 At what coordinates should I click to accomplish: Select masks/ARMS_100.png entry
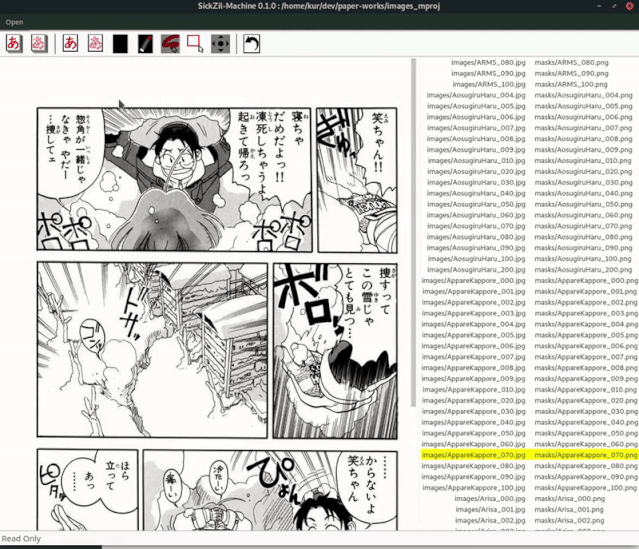[571, 84]
